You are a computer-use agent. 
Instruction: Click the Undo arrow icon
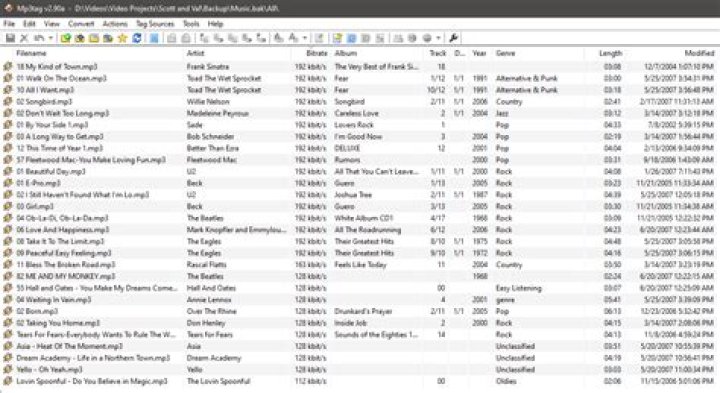pos(39,38)
